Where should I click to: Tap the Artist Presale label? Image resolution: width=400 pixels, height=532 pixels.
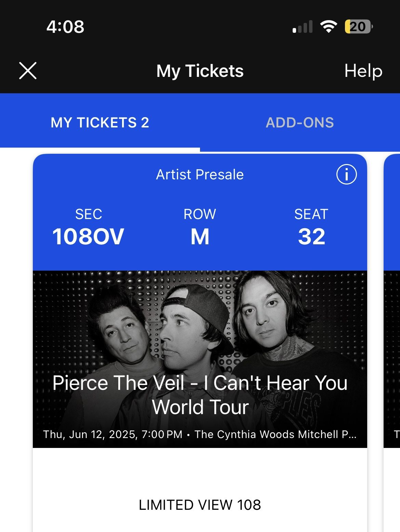click(x=200, y=175)
